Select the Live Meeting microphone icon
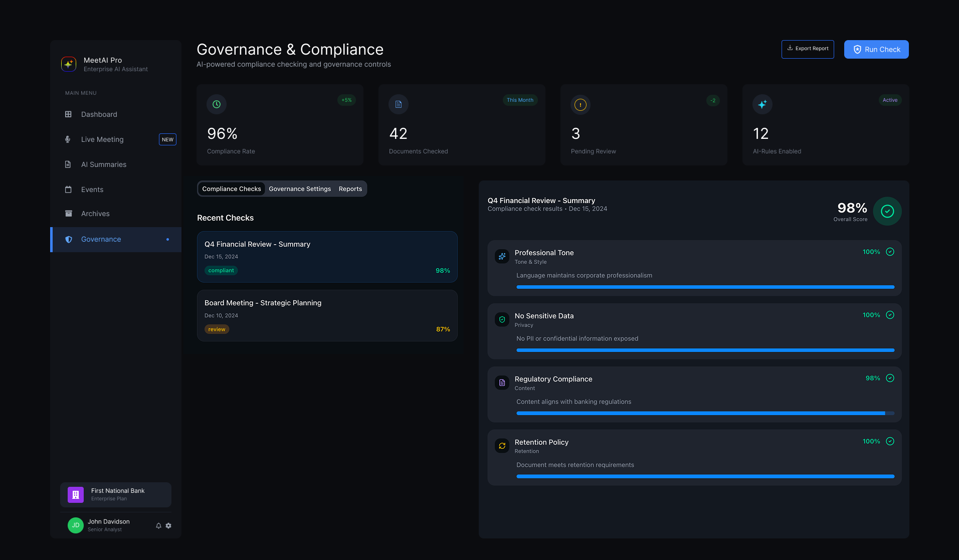959x560 pixels. pos(68,139)
